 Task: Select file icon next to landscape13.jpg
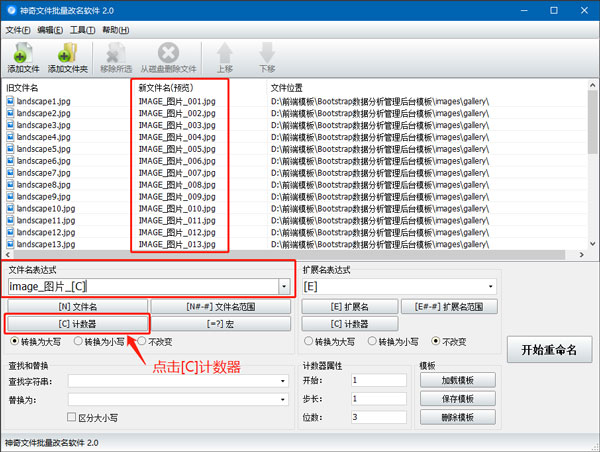pyautogui.click(x=10, y=244)
